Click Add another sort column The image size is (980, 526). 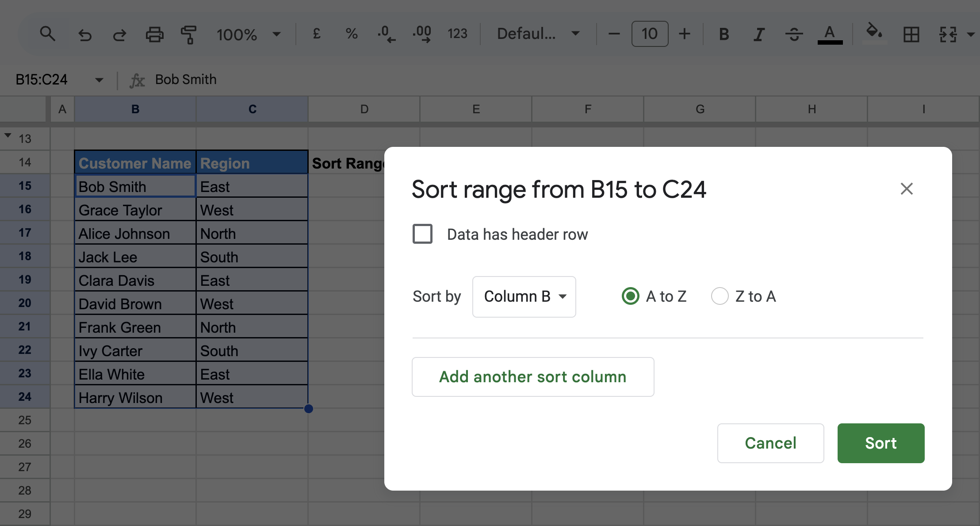532,376
